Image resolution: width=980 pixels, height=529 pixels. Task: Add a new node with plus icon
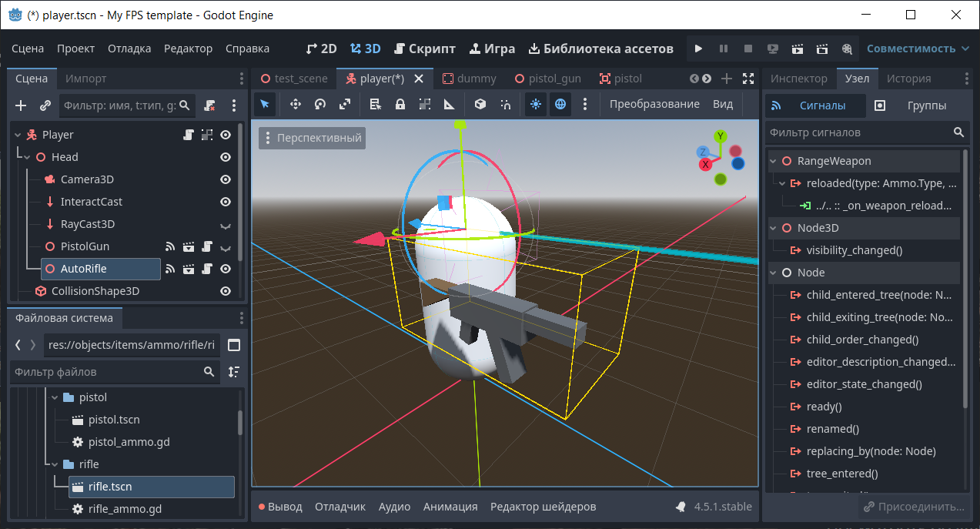tap(21, 105)
